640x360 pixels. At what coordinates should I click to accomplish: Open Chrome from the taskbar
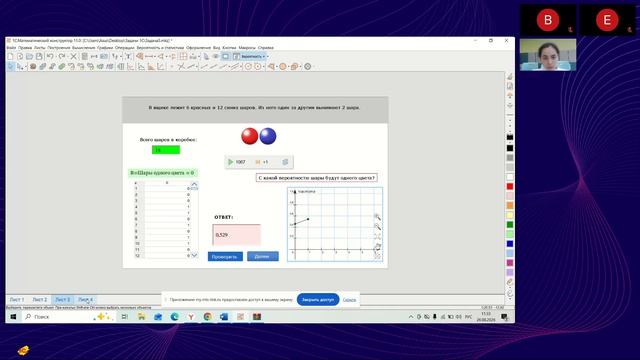[207, 317]
